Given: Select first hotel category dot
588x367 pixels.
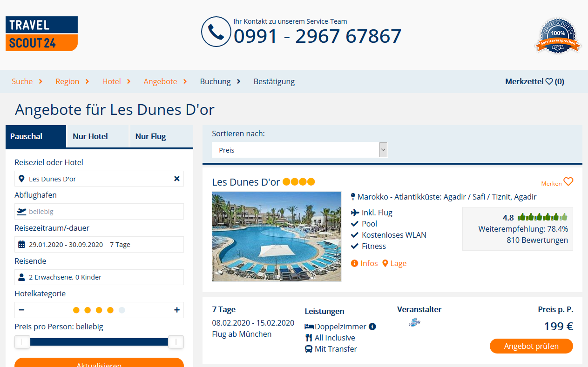Looking at the screenshot, I should click(x=76, y=310).
